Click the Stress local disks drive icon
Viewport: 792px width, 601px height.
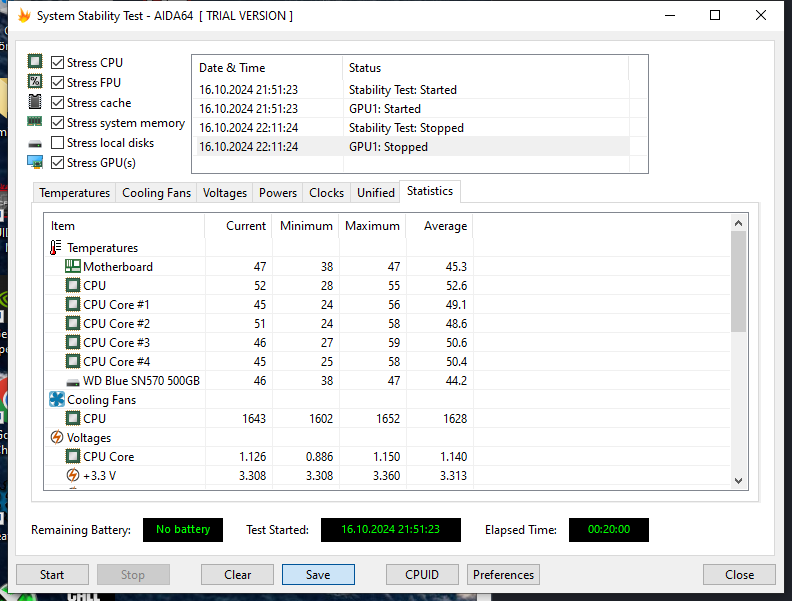click(x=35, y=144)
